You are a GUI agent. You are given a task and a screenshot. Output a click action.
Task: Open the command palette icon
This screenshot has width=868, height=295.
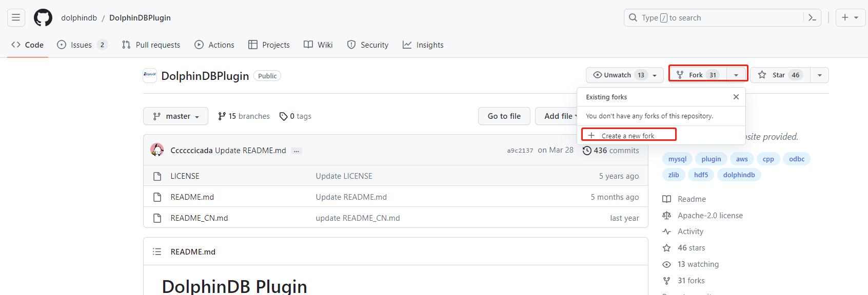pyautogui.click(x=812, y=17)
